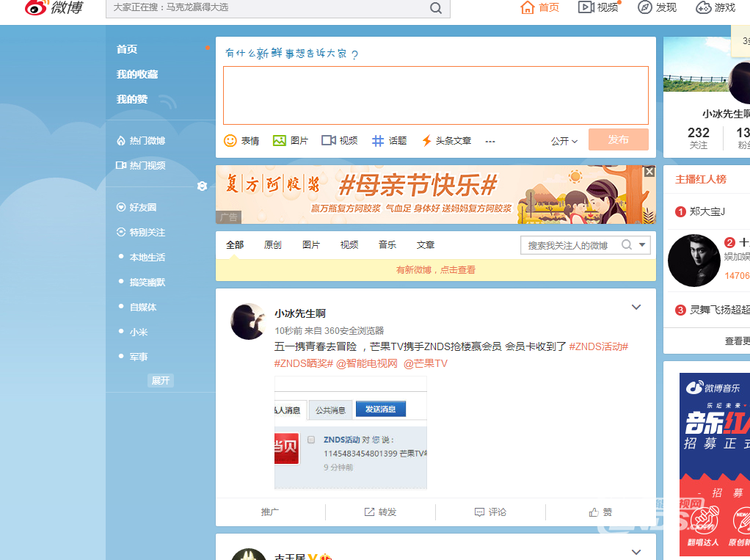This screenshot has width=750, height=560.
Task: Open the 公开 visibility dropdown
Action: [564, 141]
